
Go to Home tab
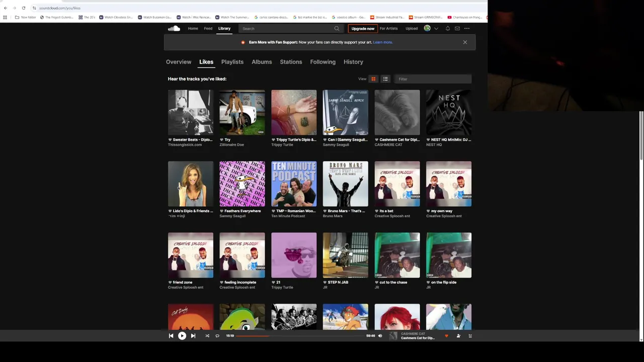[193, 29]
